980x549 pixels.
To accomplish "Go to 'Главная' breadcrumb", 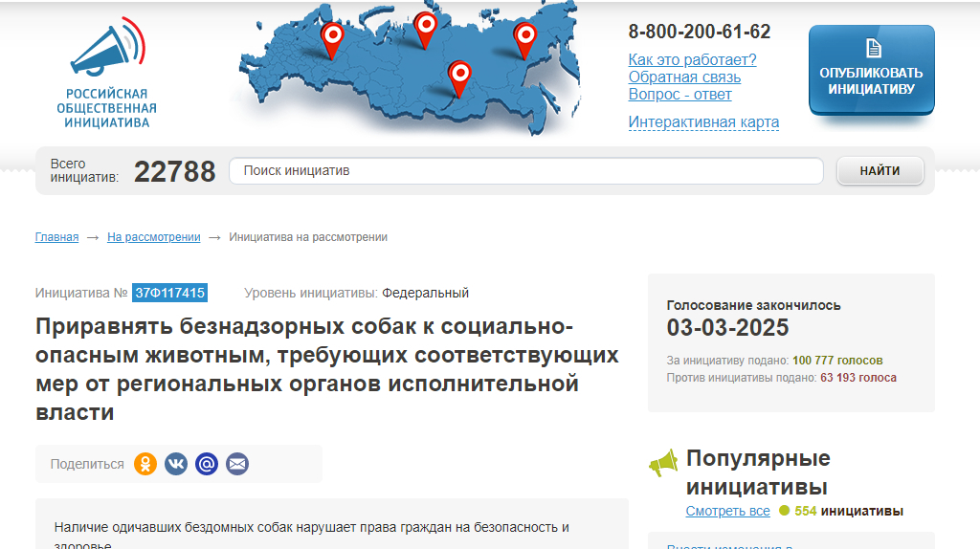I will [x=56, y=237].
